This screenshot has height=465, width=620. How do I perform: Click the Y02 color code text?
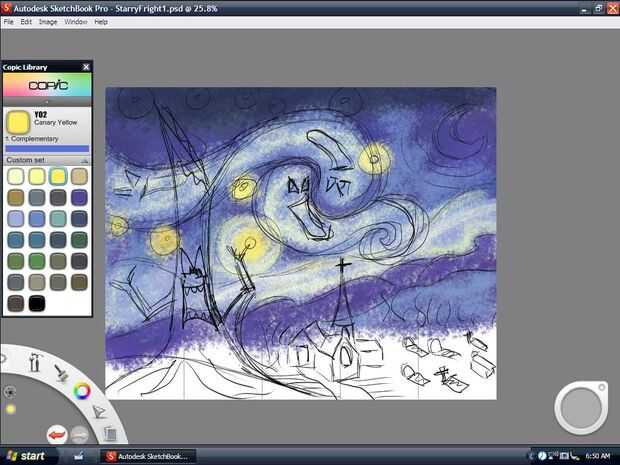click(41, 114)
